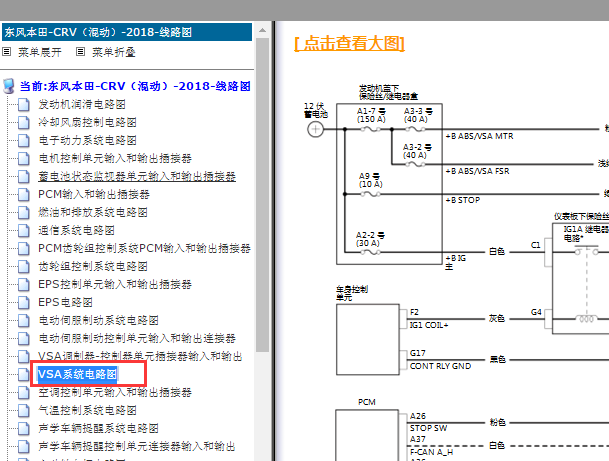Click page icon beside 声学车辆报警系统电路图
This screenshot has width=609, height=461.
point(24,428)
